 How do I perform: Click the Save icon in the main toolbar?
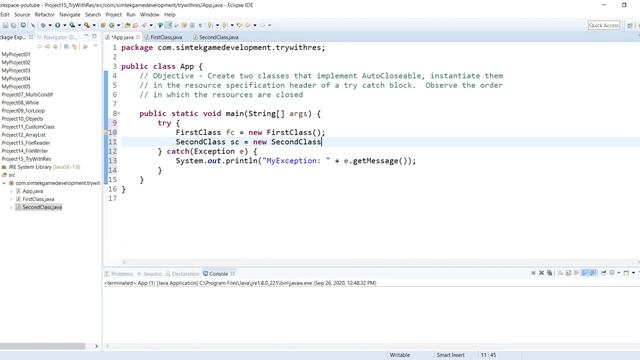(5, 25)
